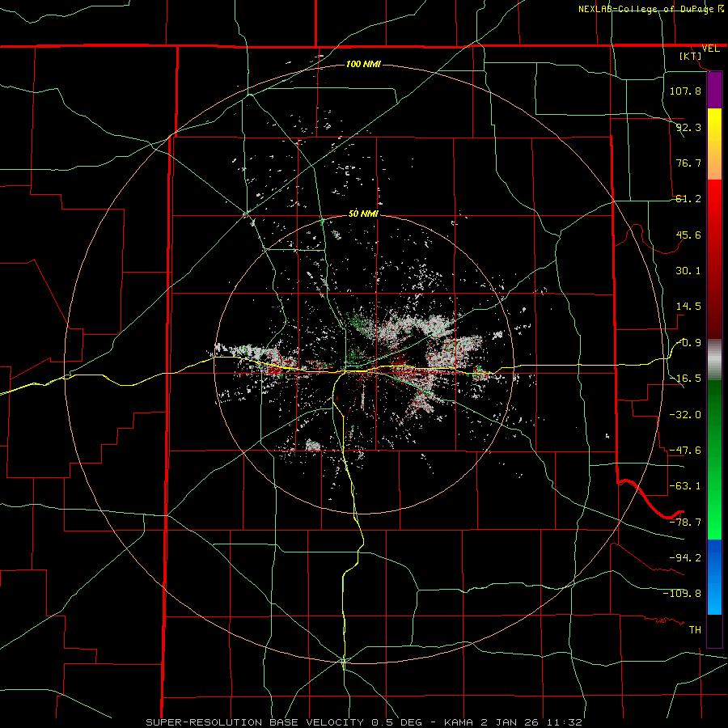Click the -32.0 velocity scale value
The image size is (728, 728).
point(685,415)
